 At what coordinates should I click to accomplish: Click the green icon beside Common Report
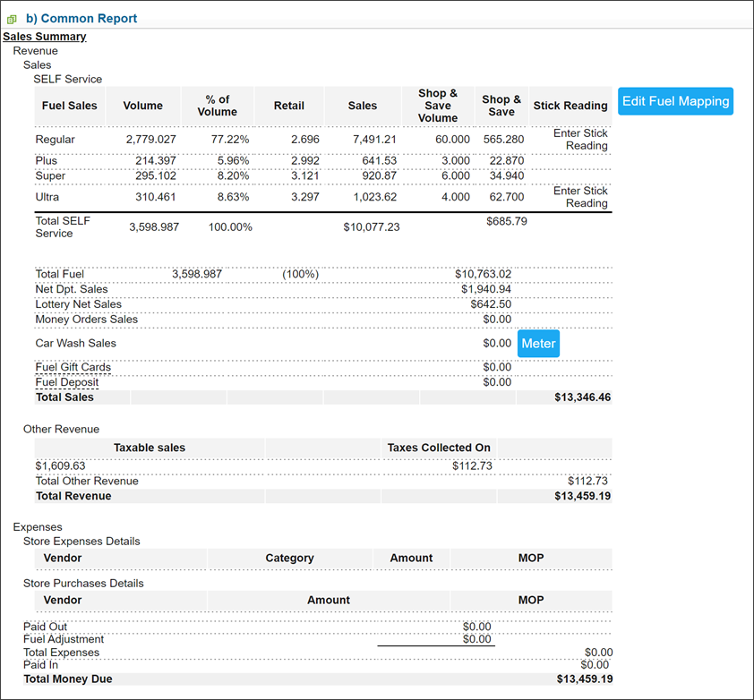(x=12, y=19)
